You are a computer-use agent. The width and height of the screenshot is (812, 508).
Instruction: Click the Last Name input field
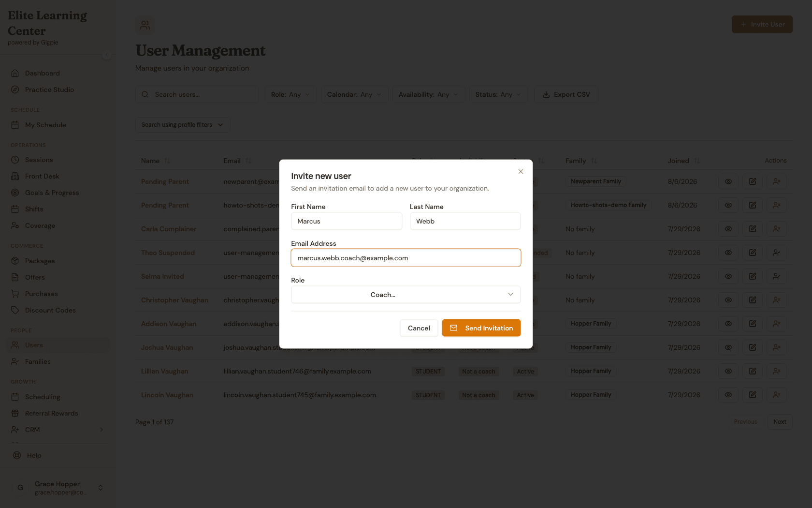pyautogui.click(x=465, y=221)
